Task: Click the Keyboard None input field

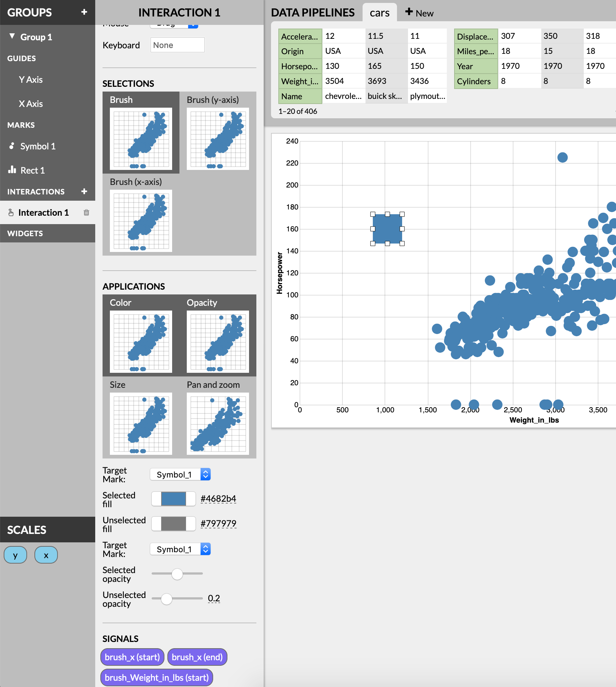Action: tap(177, 45)
